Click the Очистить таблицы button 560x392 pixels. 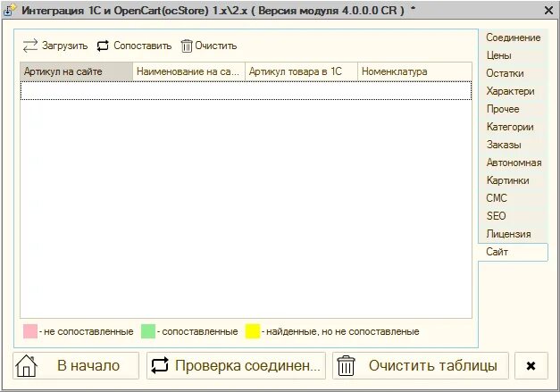tap(421, 365)
